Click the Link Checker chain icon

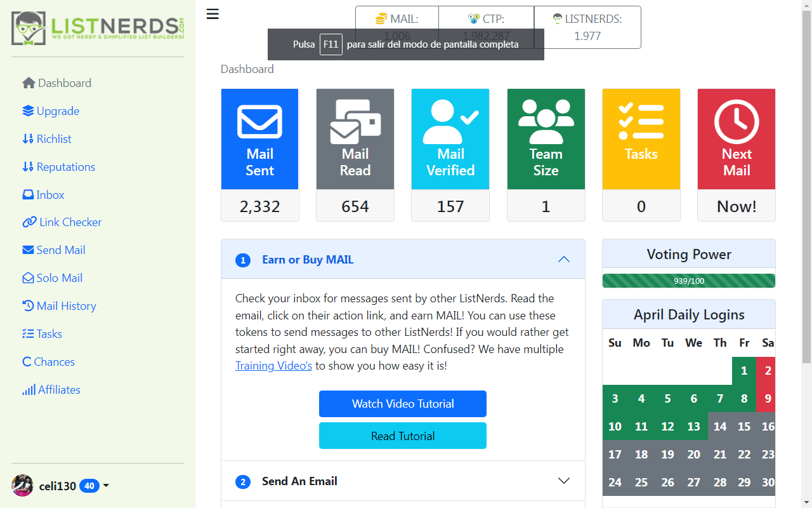29,222
